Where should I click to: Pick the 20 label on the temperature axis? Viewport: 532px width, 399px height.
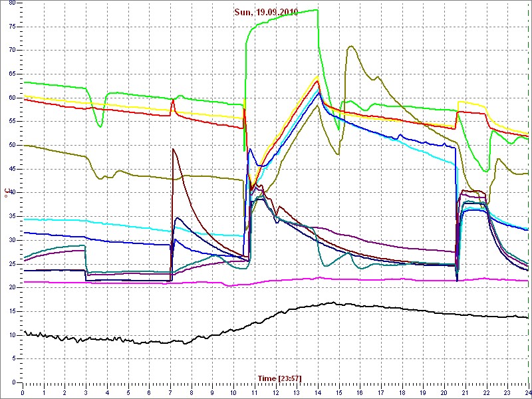pyautogui.click(x=11, y=287)
